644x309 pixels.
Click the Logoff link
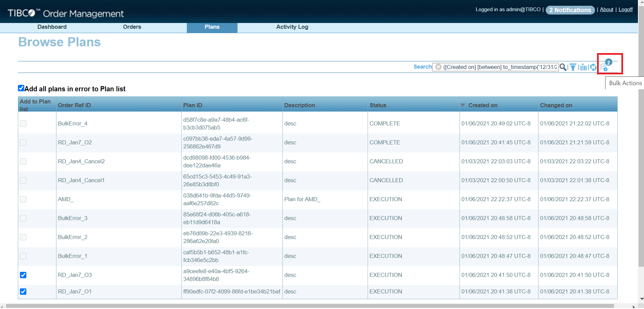[x=625, y=9]
